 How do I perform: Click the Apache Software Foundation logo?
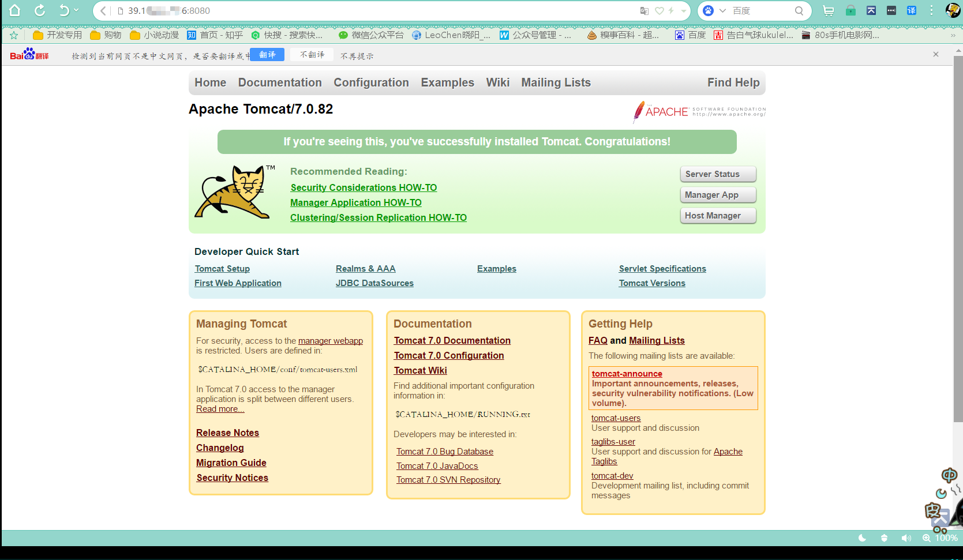699,111
